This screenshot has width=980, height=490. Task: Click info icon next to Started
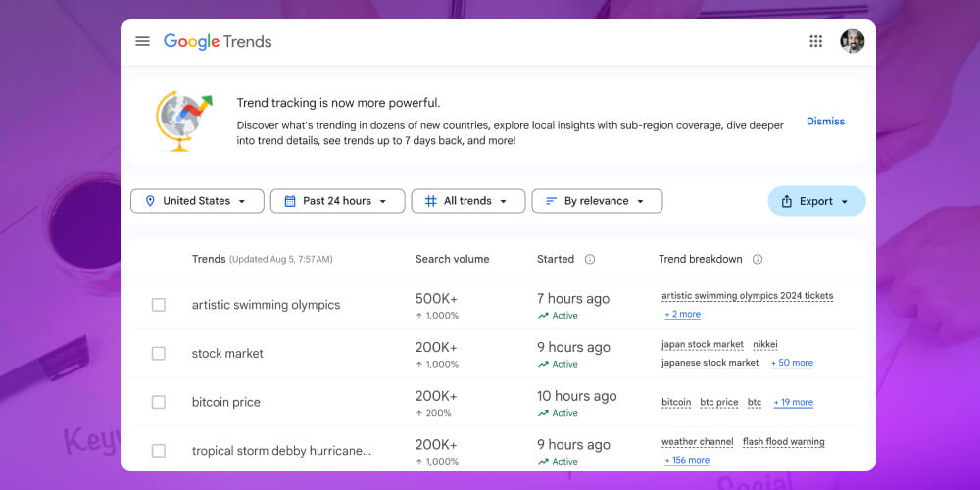(x=589, y=259)
